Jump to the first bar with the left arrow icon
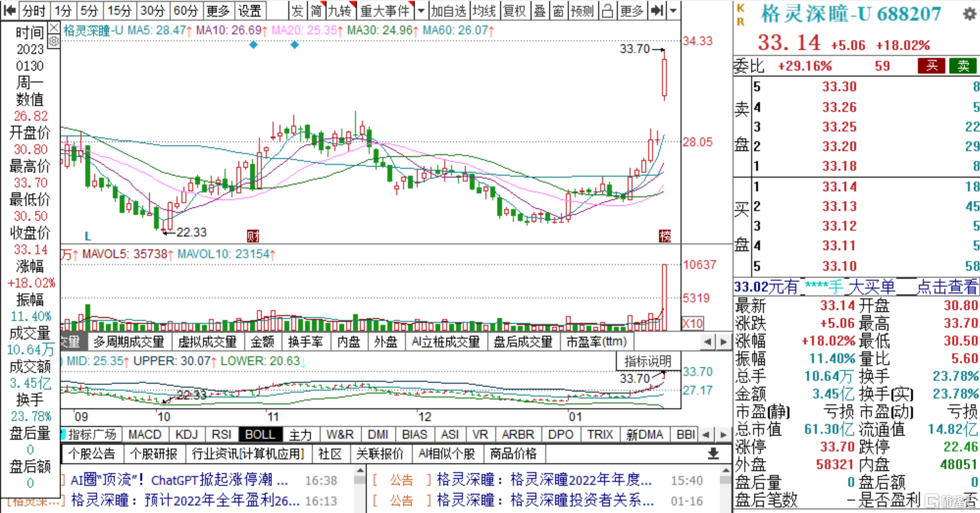Screen dimensions: 980x513 [x=10, y=10]
